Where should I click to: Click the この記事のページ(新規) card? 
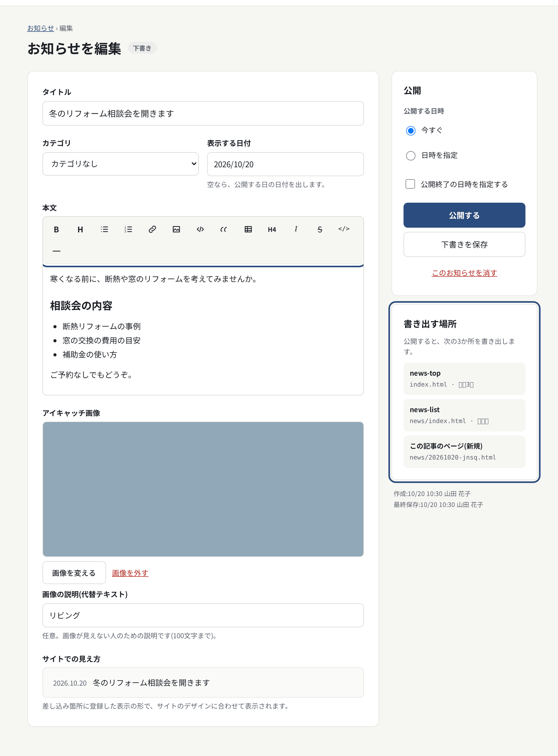tap(464, 452)
